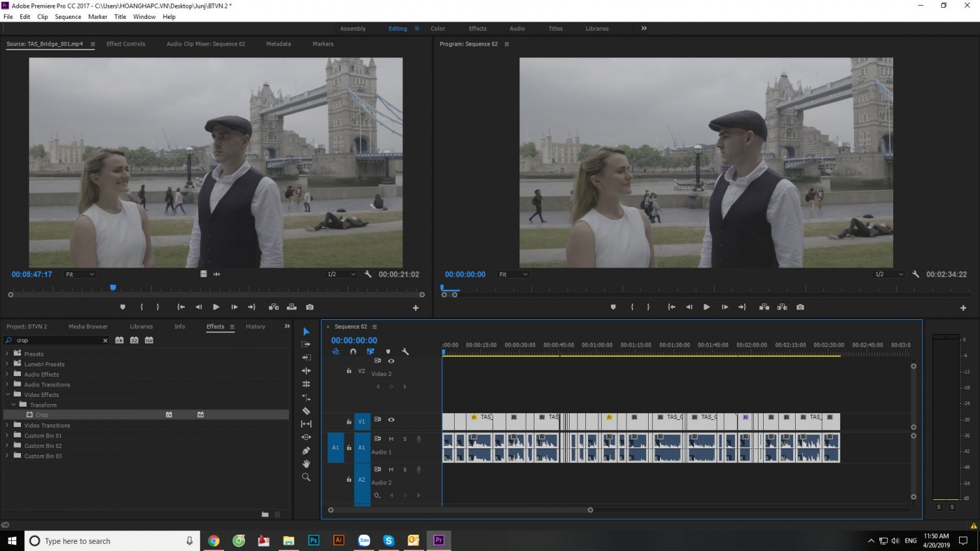Filter effects by 32-bit Color icon
The height and width of the screenshot is (551, 980).
134,340
